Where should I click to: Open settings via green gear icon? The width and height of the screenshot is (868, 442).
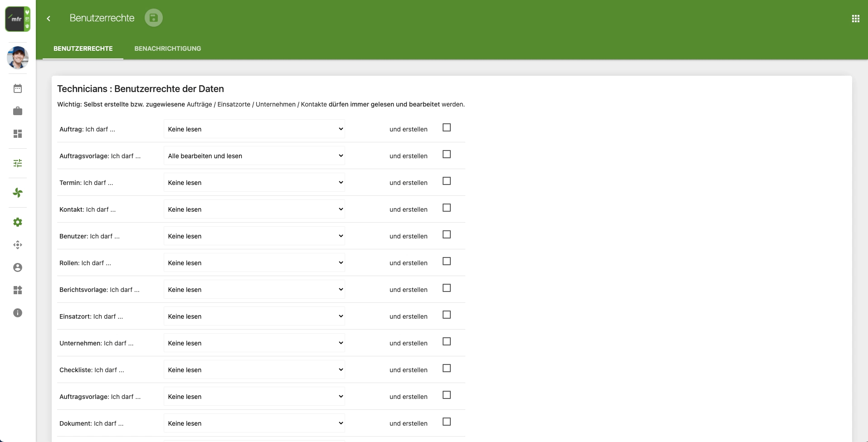click(18, 222)
